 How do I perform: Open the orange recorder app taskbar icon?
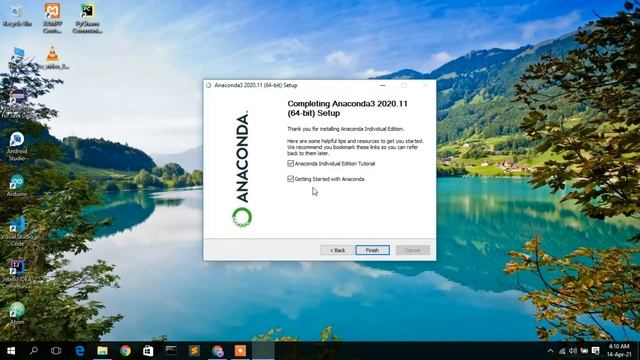[240, 351]
